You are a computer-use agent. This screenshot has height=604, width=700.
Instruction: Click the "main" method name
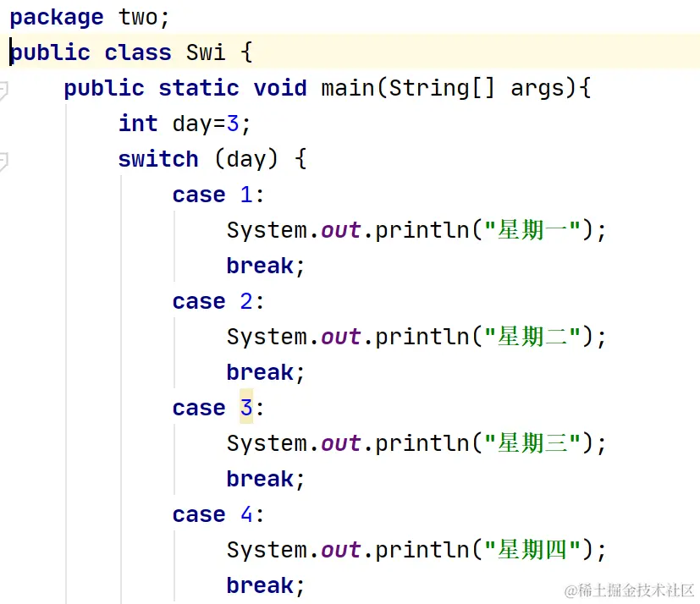pos(348,88)
